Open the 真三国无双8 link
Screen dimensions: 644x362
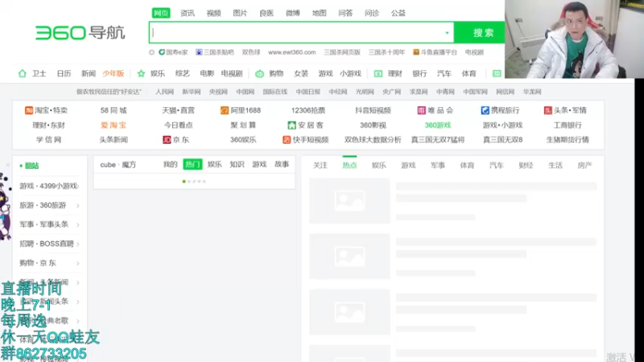pos(502,140)
